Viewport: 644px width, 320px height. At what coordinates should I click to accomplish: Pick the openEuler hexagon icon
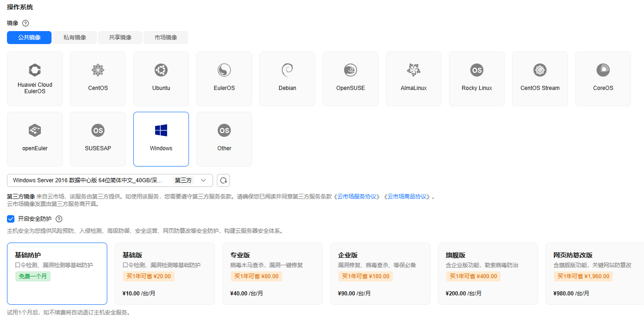click(35, 130)
